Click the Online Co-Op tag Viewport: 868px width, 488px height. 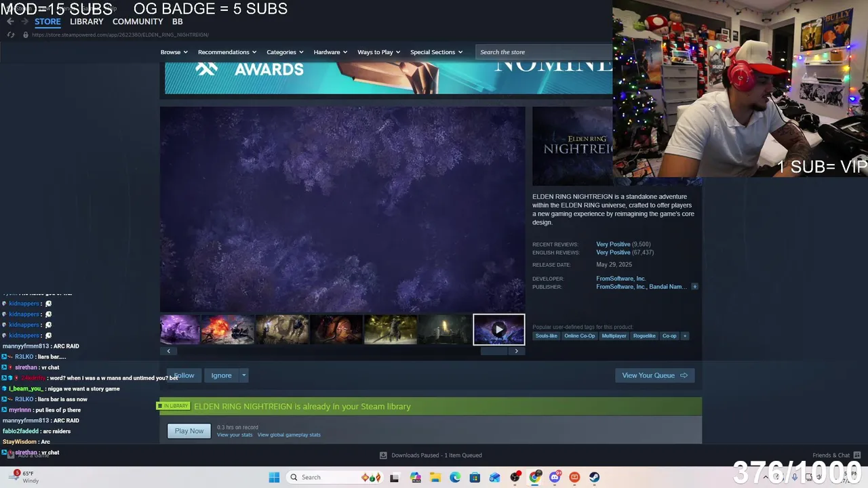coord(579,336)
